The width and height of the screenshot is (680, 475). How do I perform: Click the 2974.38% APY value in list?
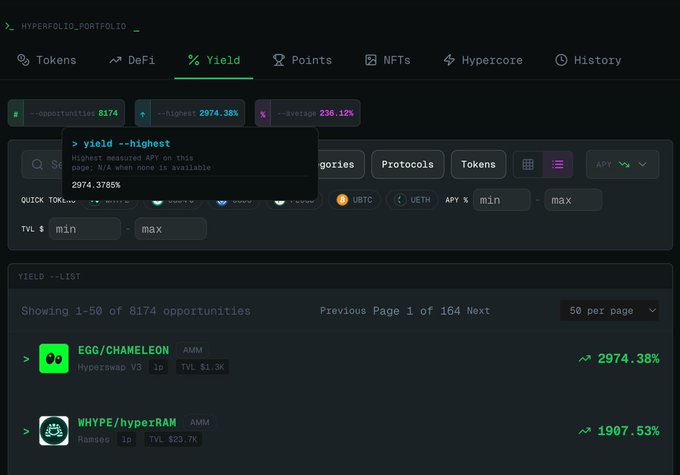(x=628, y=359)
